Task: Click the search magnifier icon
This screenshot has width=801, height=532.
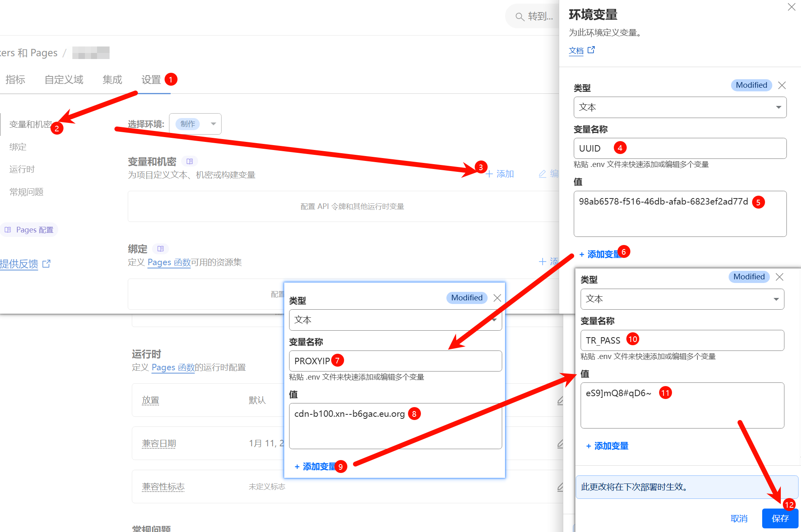Action: click(520, 17)
